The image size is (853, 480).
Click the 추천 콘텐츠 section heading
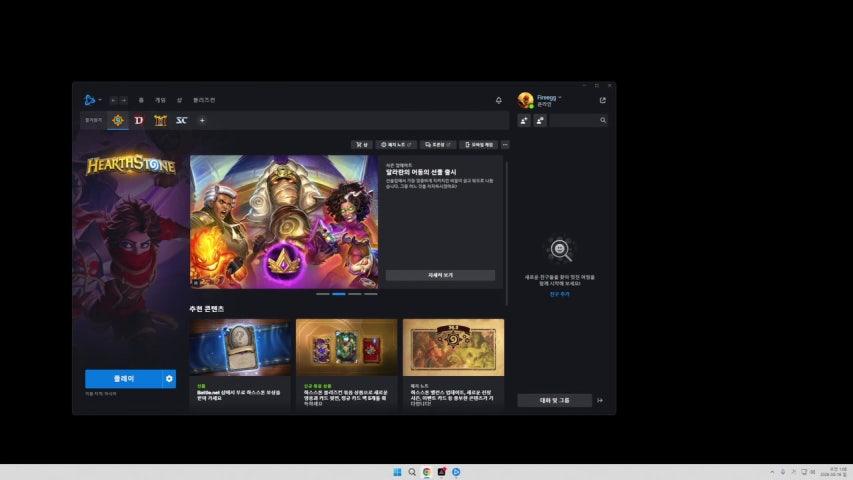[x=207, y=309]
